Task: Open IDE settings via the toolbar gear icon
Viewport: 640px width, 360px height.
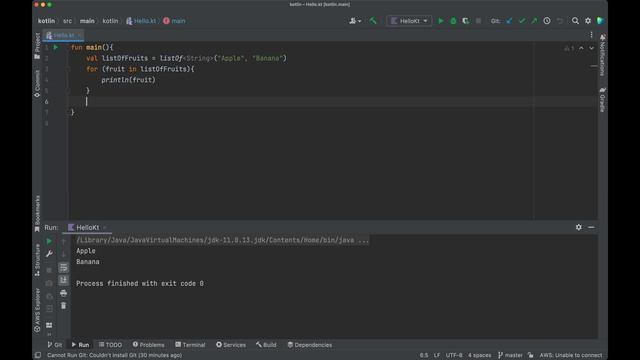Action: pos(588,21)
